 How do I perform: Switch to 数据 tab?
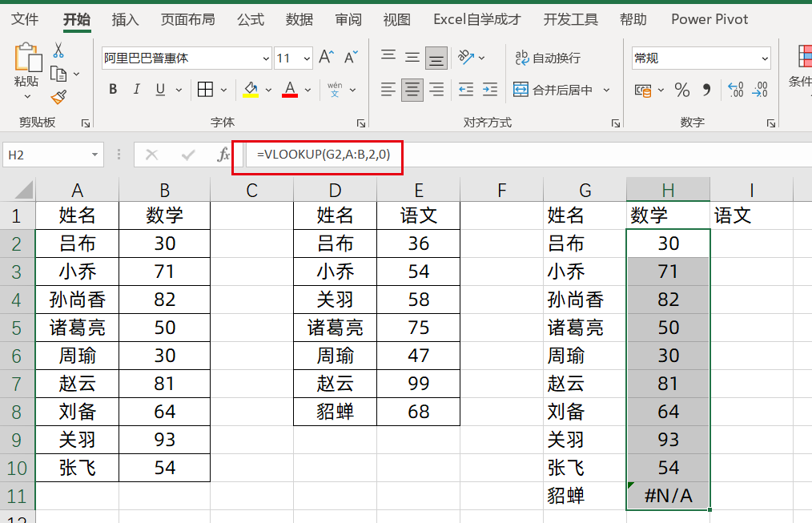point(299,20)
